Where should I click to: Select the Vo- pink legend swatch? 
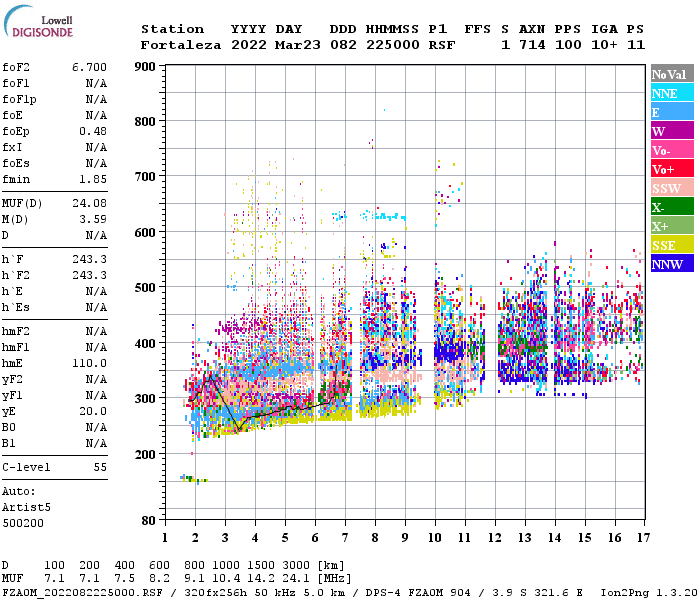672,150
